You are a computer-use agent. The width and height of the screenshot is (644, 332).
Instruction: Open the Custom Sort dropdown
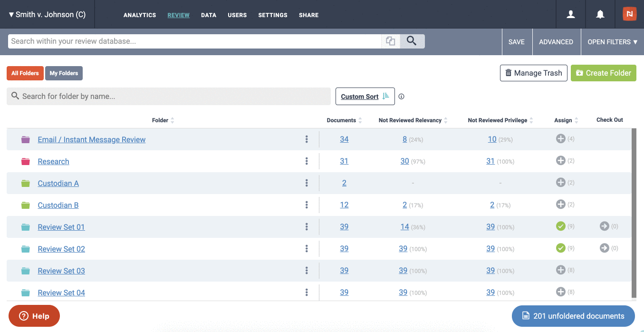[x=365, y=97]
